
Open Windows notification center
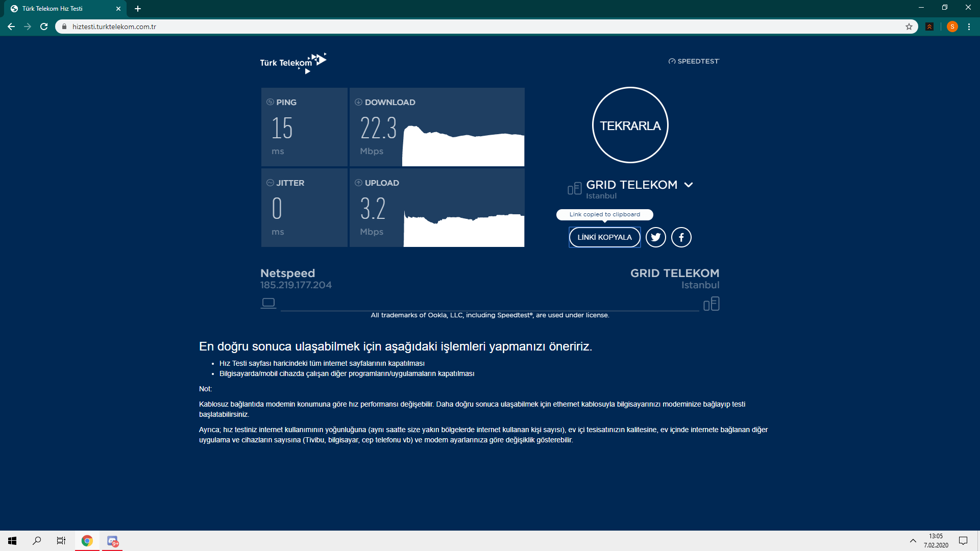(x=963, y=541)
